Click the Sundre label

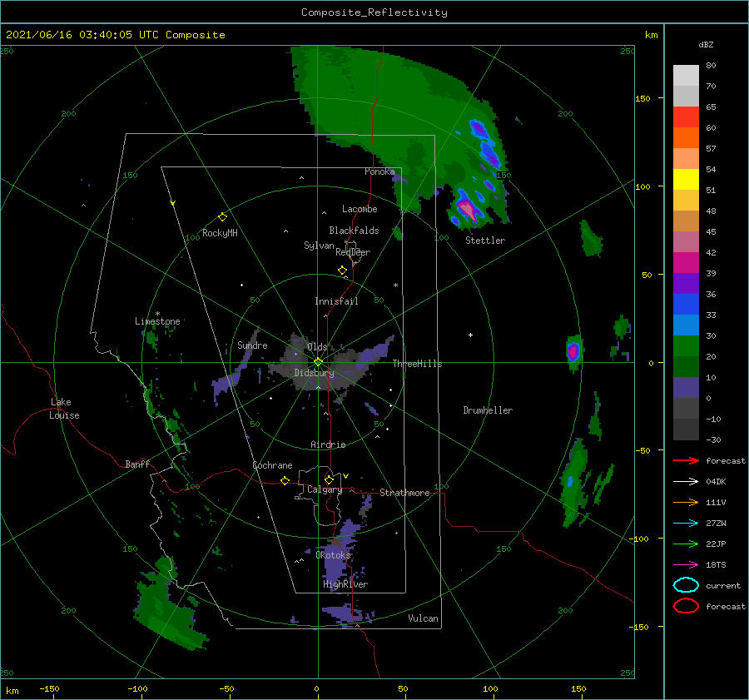pos(252,345)
